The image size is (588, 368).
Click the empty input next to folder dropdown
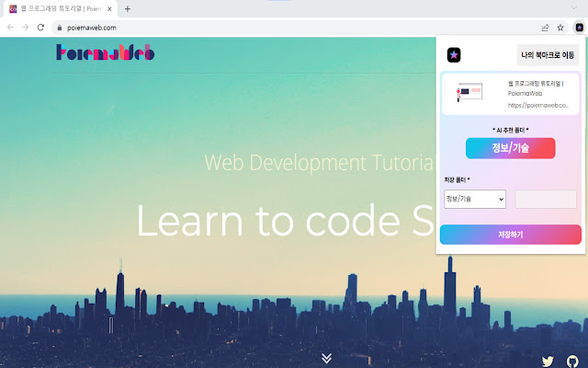pyautogui.click(x=546, y=199)
